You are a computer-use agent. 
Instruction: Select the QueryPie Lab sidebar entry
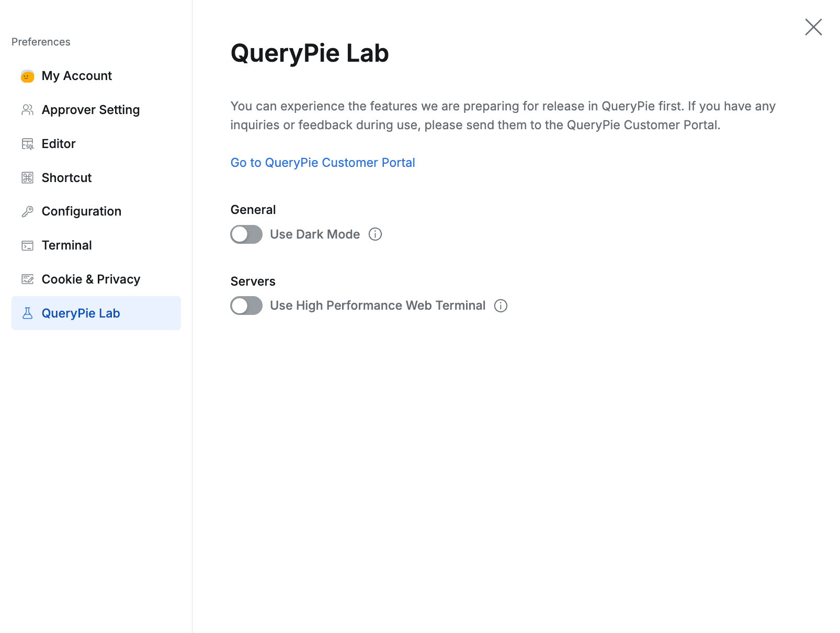click(x=82, y=313)
